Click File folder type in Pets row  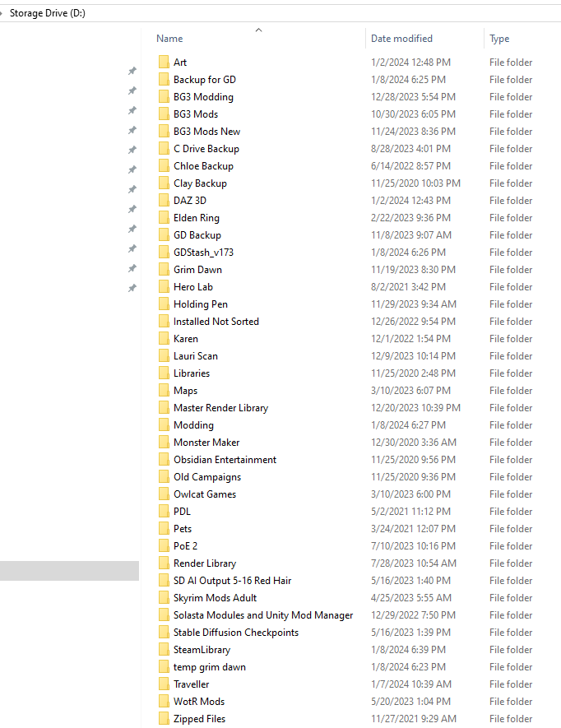[x=511, y=528]
